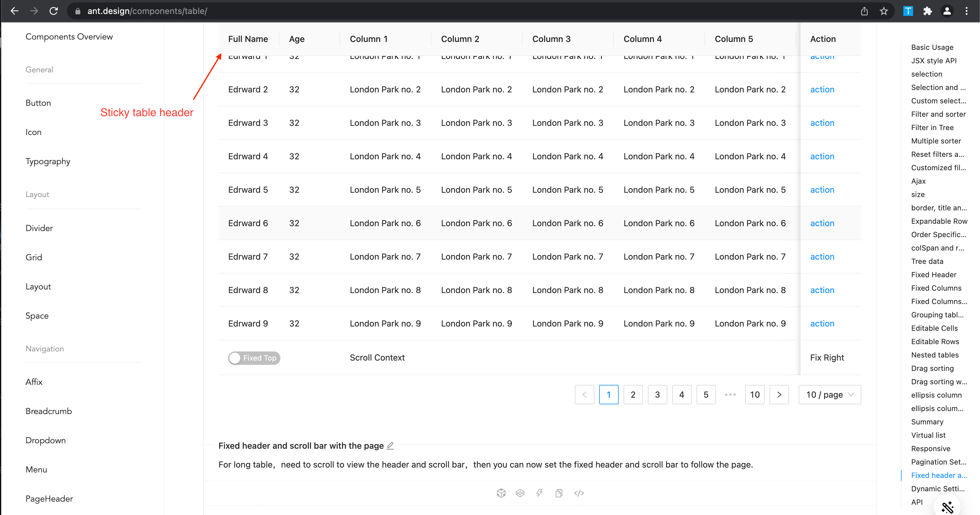Go forward in browser history
The width and height of the screenshot is (980, 515).
pyautogui.click(x=34, y=11)
